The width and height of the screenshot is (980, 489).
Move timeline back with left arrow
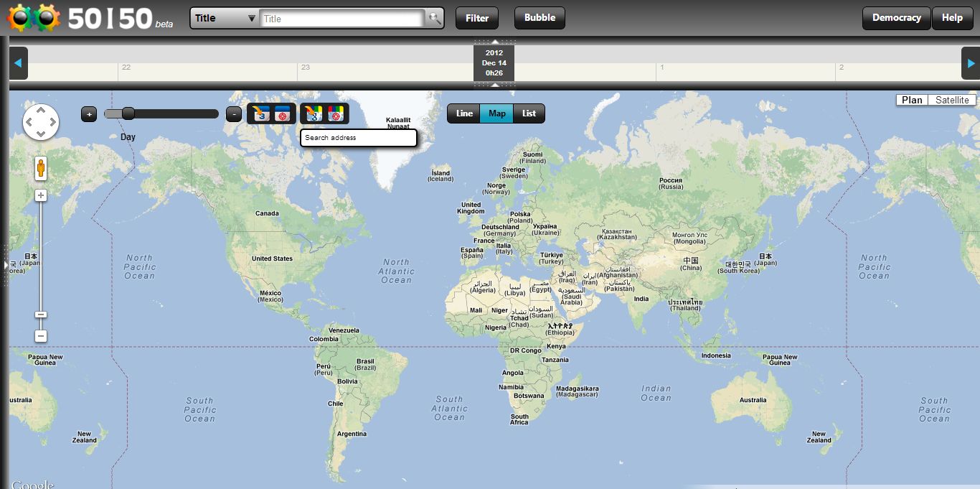[x=19, y=63]
